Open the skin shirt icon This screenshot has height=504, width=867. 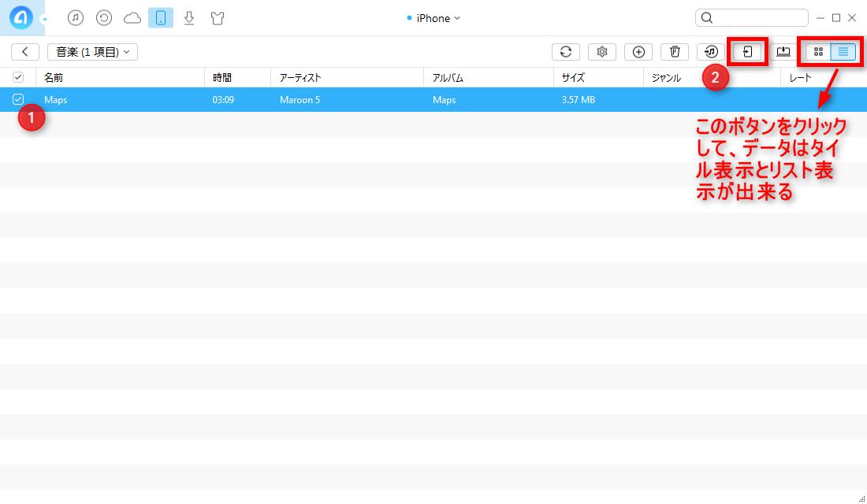pyautogui.click(x=218, y=18)
